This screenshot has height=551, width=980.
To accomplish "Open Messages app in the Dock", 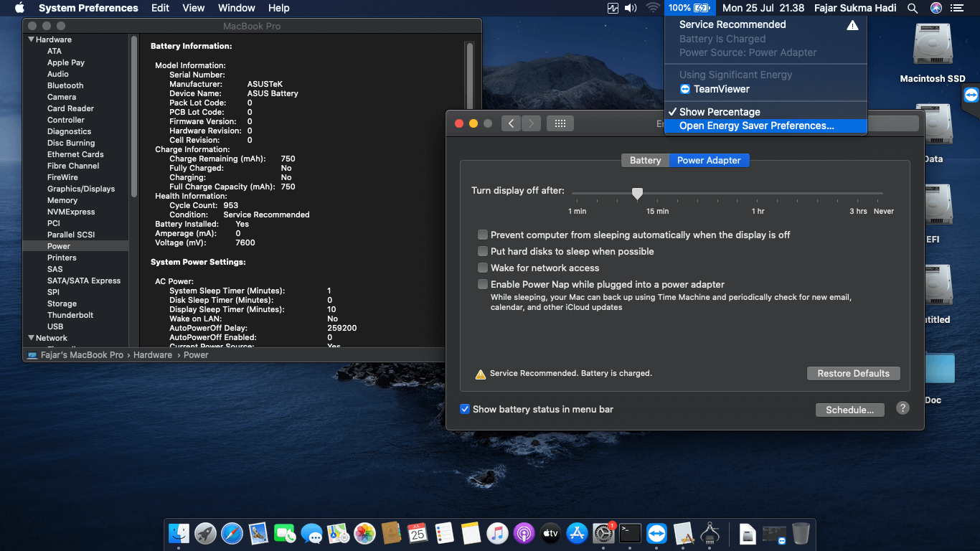I will tap(311, 533).
